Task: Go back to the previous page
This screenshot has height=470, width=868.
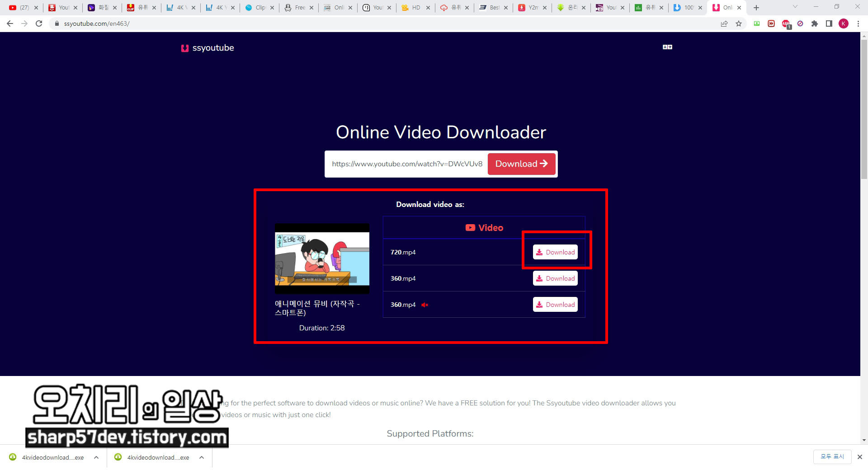Action: coord(10,23)
